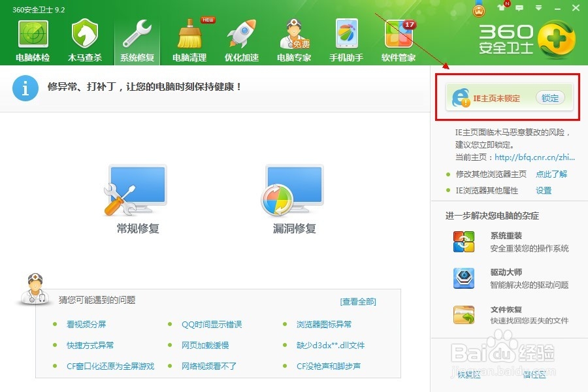The image size is (588, 392).
Task: Open 文件恢复 file recovery tool
Action: tap(464, 314)
